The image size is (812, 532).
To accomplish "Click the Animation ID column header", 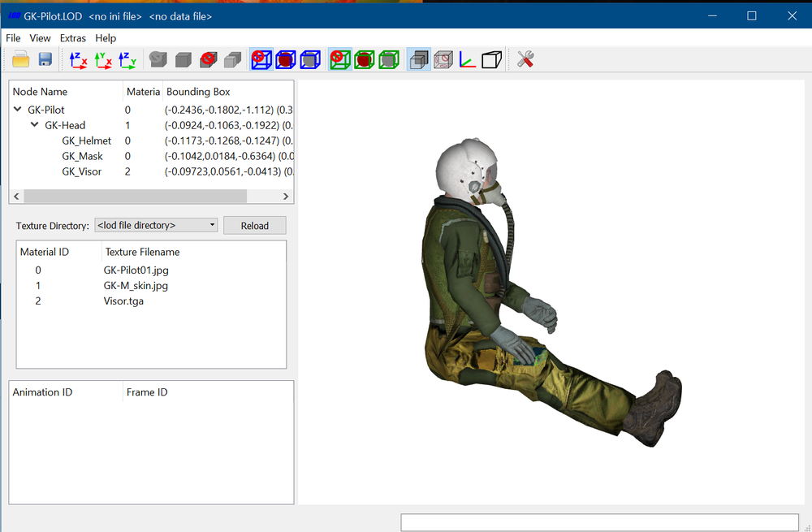I will point(67,392).
